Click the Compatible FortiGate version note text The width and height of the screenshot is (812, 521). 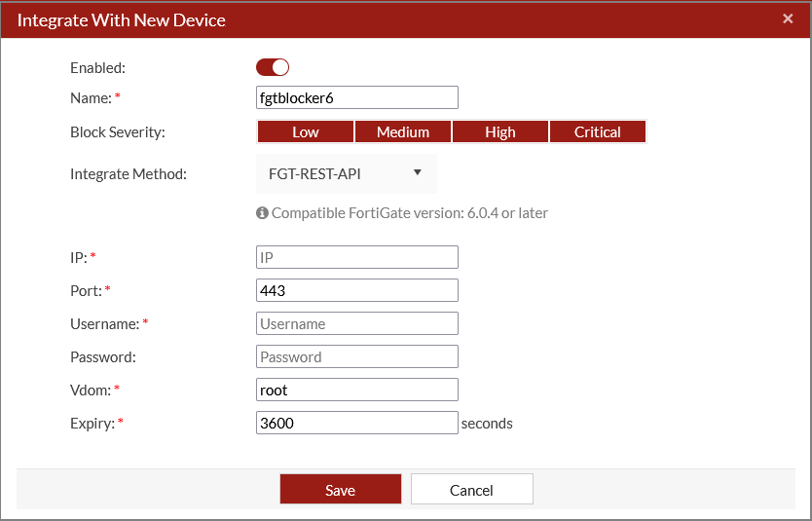pos(409,212)
